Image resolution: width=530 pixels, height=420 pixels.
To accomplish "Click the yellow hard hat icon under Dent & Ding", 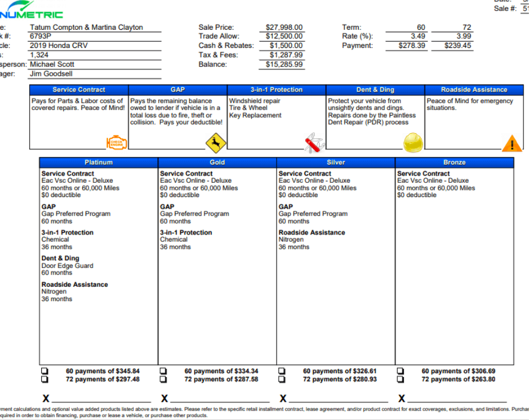I will click(x=413, y=142).
